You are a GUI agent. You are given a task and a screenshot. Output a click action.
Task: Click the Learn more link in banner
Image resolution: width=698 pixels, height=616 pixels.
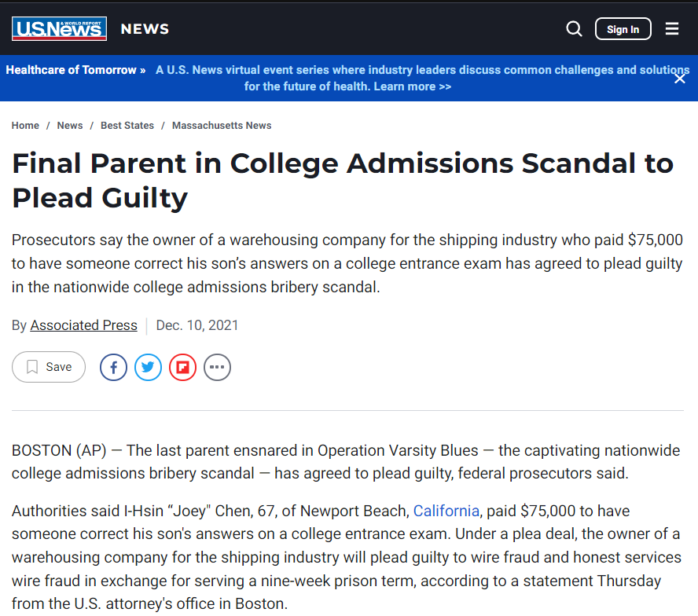(x=412, y=86)
